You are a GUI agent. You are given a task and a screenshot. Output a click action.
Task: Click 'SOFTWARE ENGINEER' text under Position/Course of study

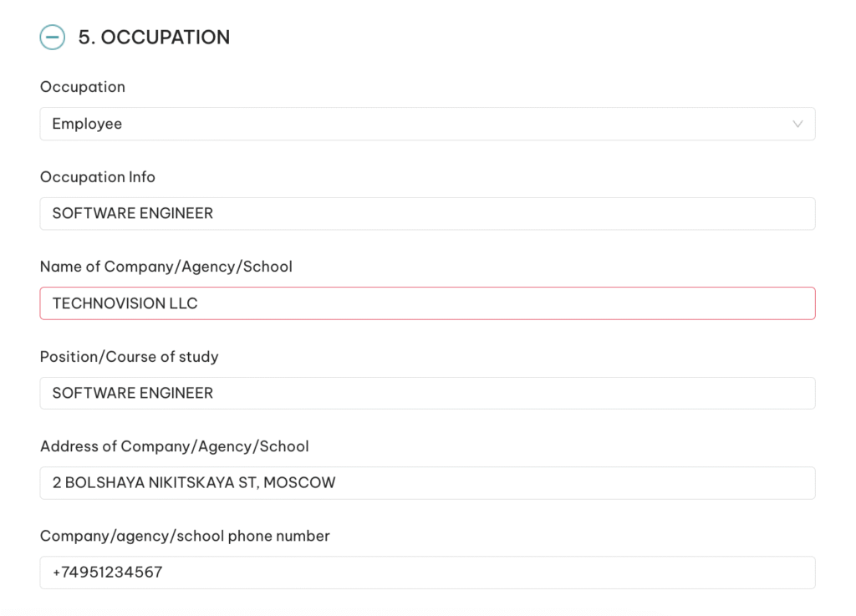pyautogui.click(x=133, y=393)
